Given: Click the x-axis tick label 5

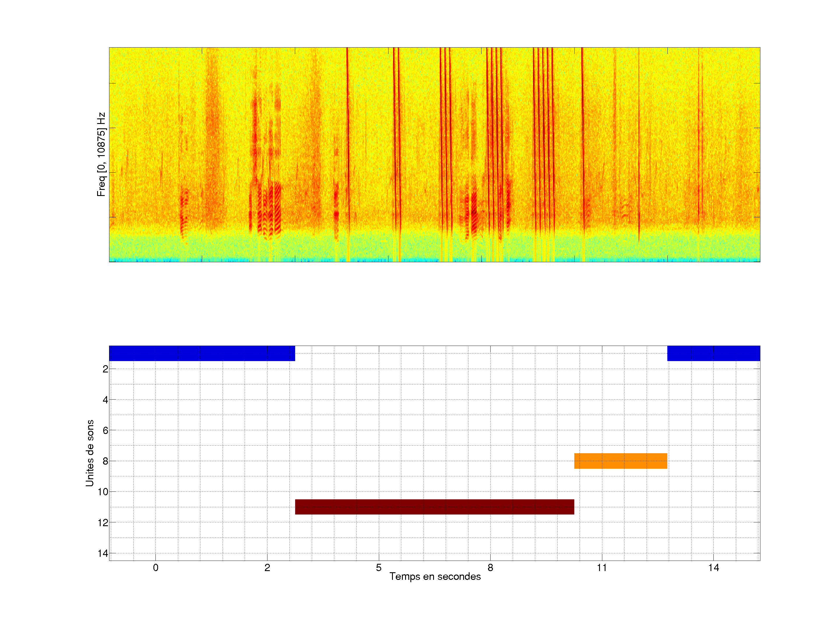Looking at the screenshot, I should pos(379,568).
